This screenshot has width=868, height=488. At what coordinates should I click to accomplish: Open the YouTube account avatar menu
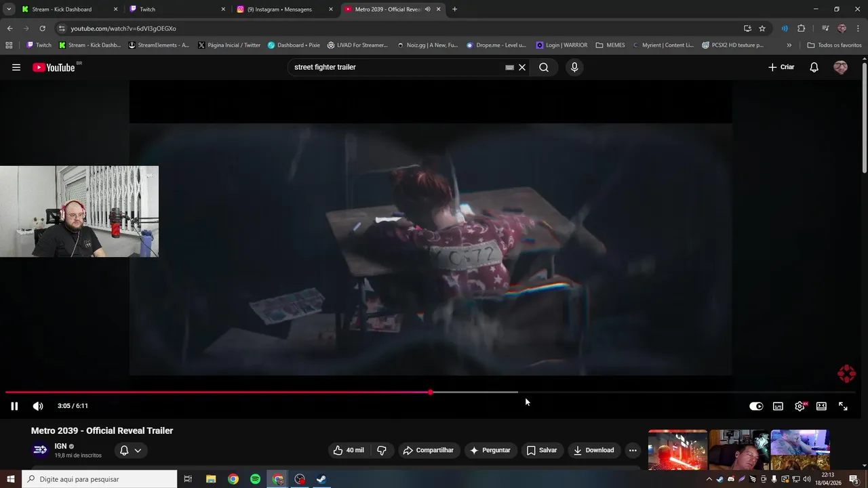tap(840, 67)
